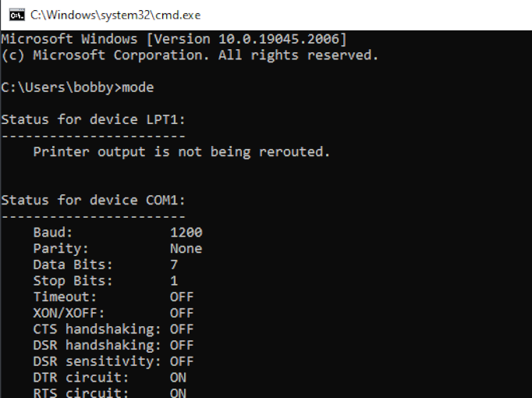
Task: Click the C:\Windows\system32\cmd.exe window title
Action: tap(115, 16)
